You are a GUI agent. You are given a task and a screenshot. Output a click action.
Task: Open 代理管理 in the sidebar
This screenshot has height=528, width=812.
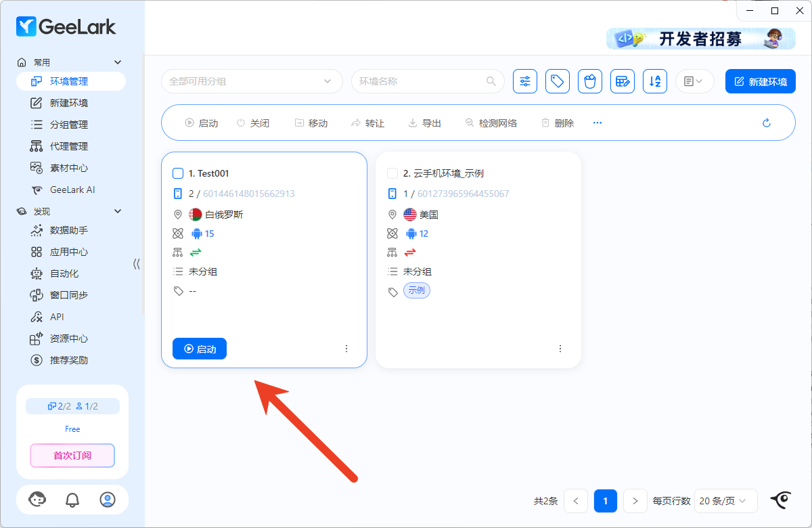(68, 146)
